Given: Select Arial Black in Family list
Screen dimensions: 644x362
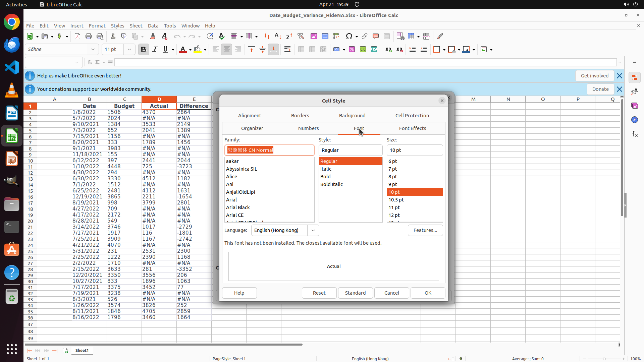Looking at the screenshot, I should pyautogui.click(x=238, y=207).
